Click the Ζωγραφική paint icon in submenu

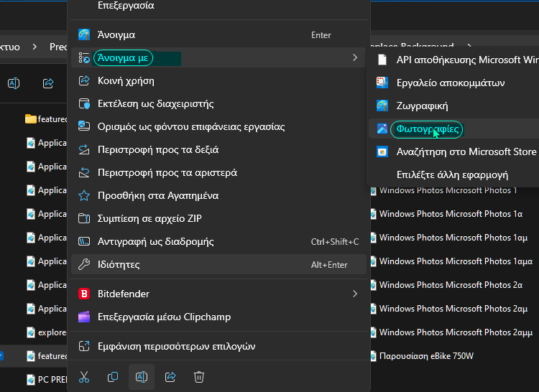click(382, 106)
